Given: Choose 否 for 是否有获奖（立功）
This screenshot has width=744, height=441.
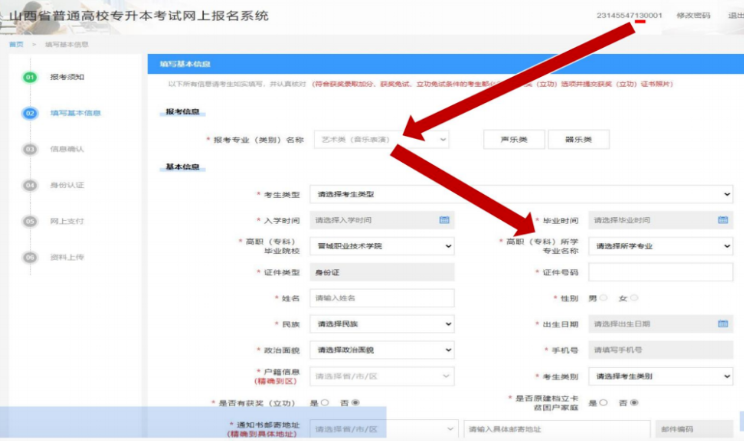Looking at the screenshot, I should [355, 403].
